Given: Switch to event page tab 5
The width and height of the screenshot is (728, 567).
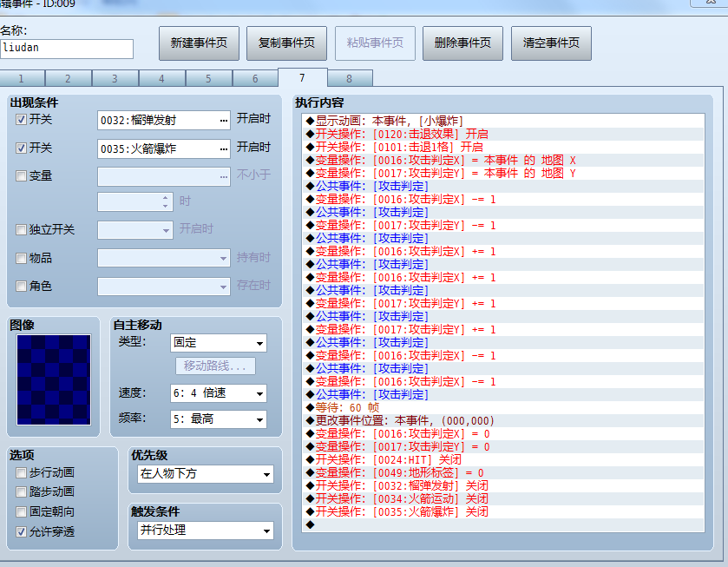Looking at the screenshot, I should point(209,78).
